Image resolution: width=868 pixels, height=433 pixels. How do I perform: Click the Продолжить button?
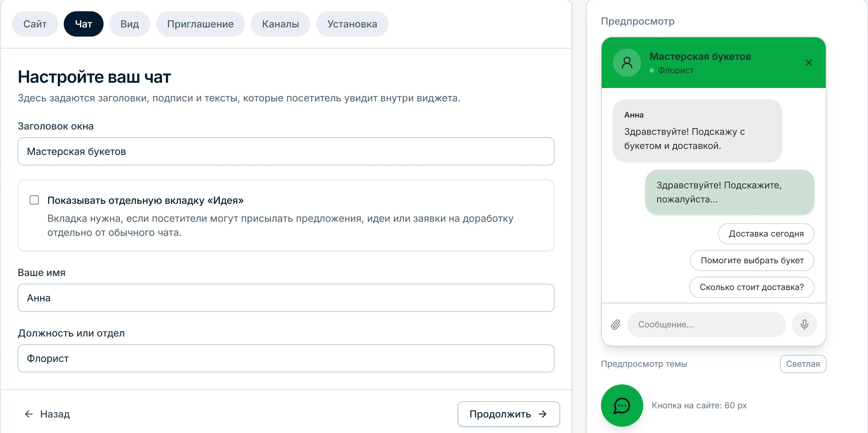(x=509, y=414)
